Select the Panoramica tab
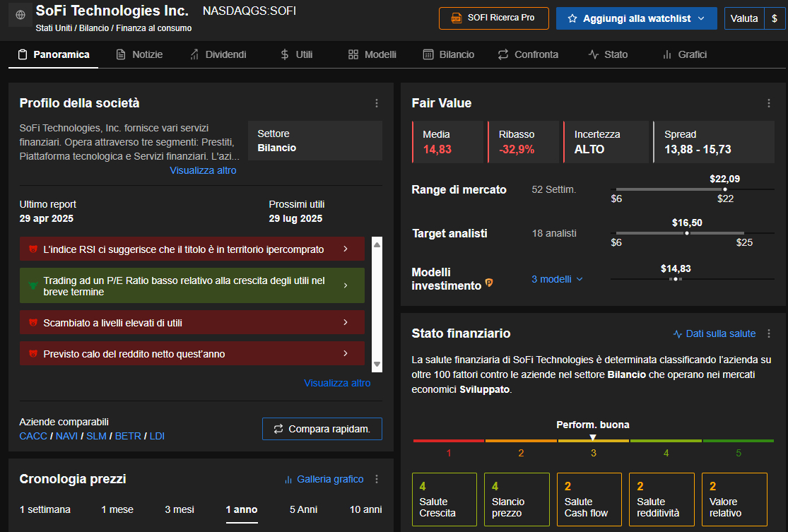Viewport: 788px width, 532px height. 54,54
